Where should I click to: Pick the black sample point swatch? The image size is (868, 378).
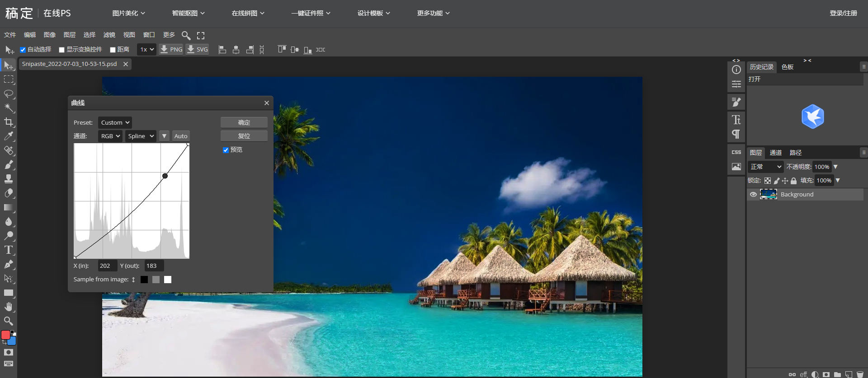click(144, 280)
